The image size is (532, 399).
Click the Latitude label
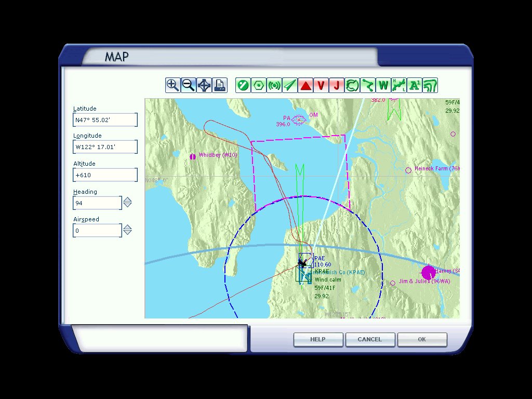pos(85,109)
